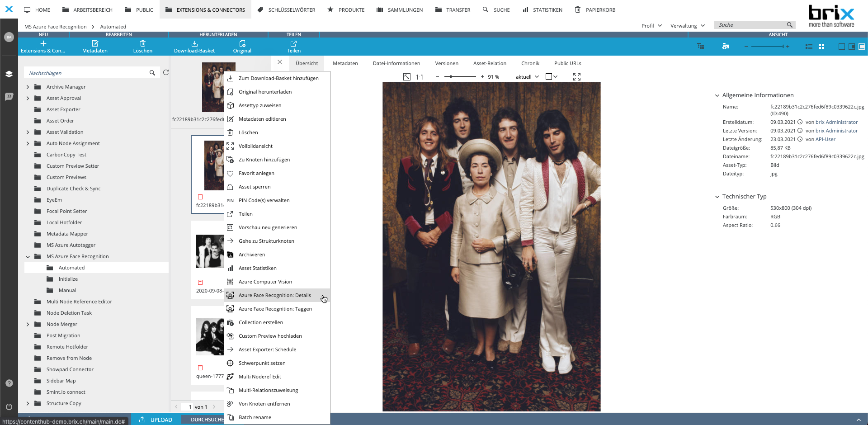The width and height of the screenshot is (868, 425).
Task: Open the Verwaltung dropdown
Action: pos(688,26)
